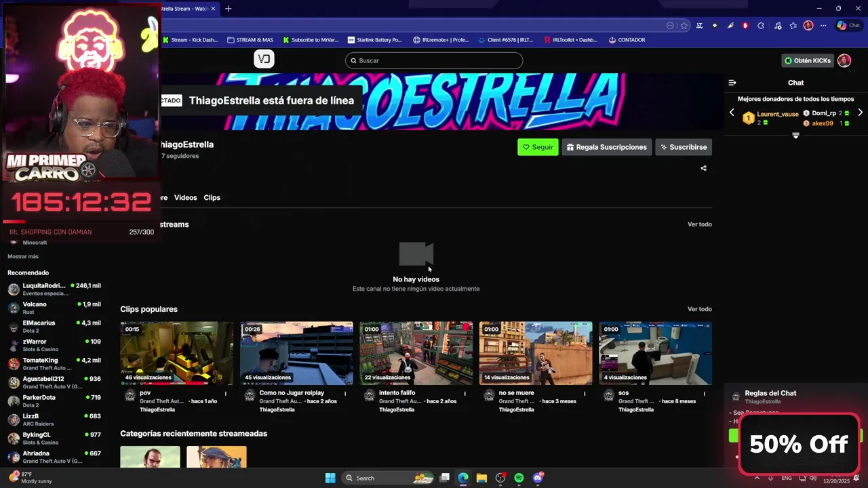Open the Edge Settings and more menu

coord(823,26)
